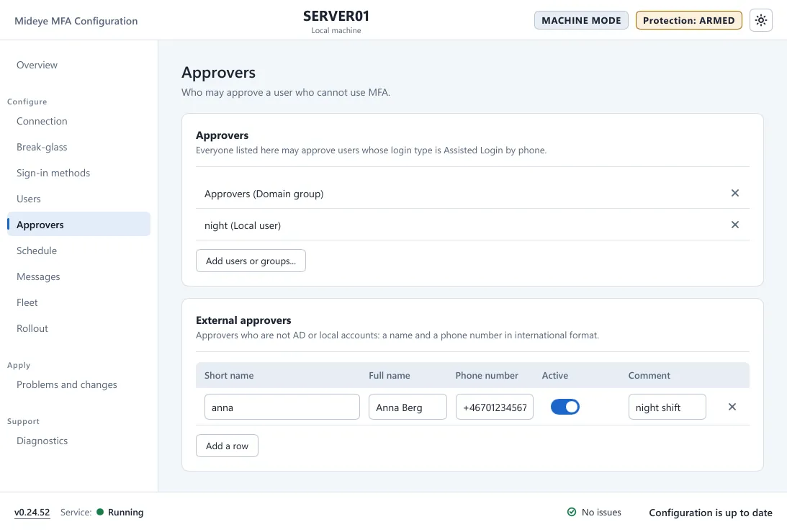
Task: Click the Short name column header
Action: [229, 375]
